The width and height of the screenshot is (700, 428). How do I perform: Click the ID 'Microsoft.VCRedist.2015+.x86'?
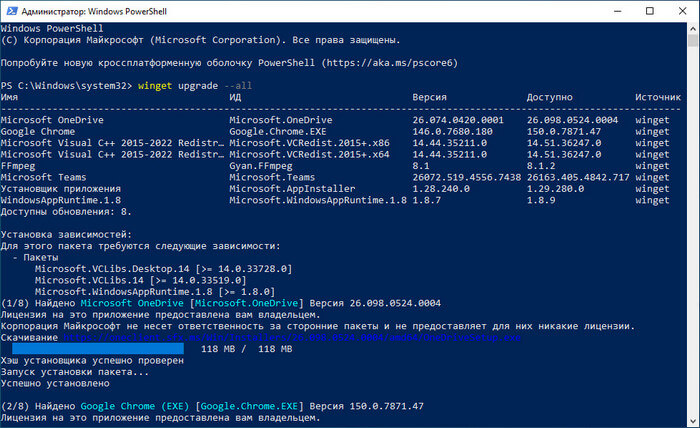point(309,143)
